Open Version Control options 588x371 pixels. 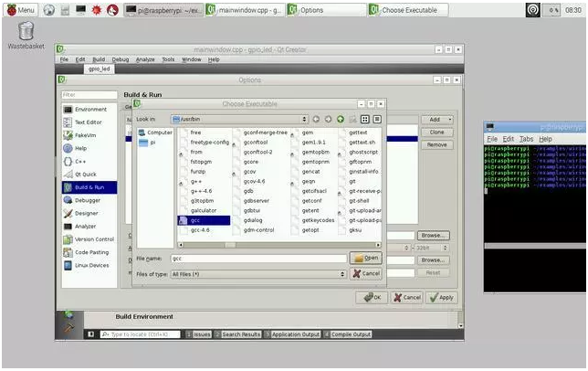click(94, 239)
